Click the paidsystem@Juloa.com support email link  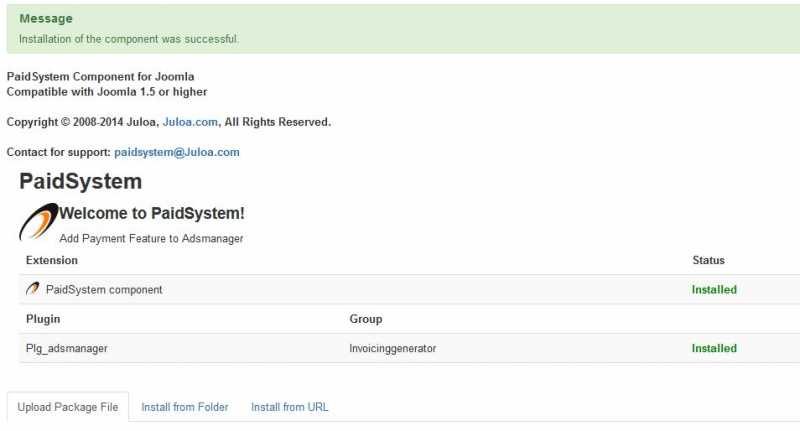pyautogui.click(x=177, y=153)
